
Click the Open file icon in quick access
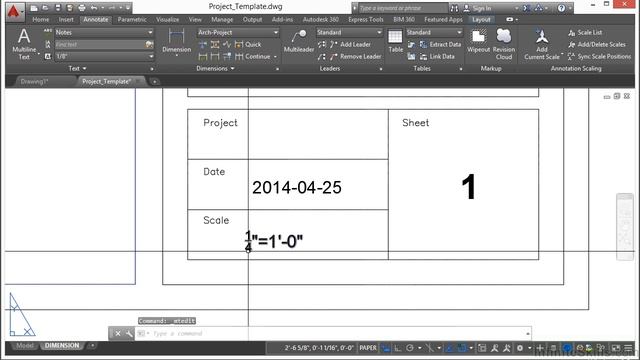(45, 8)
